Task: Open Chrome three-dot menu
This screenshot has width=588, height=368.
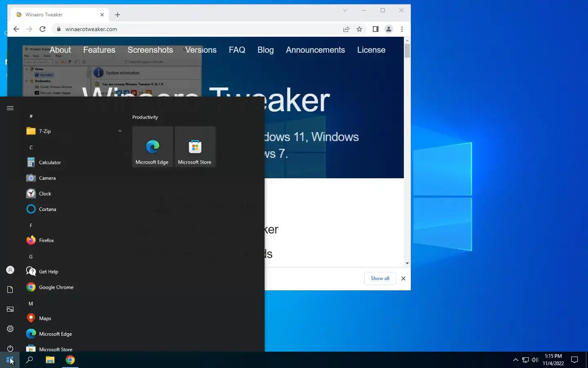Action: tap(402, 29)
